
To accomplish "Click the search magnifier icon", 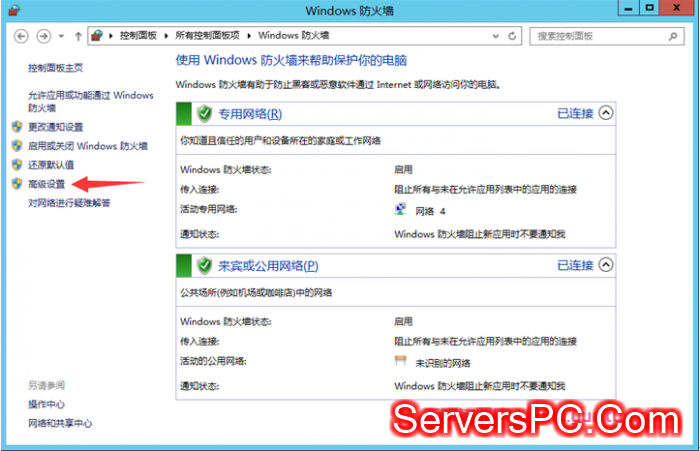I will [676, 36].
